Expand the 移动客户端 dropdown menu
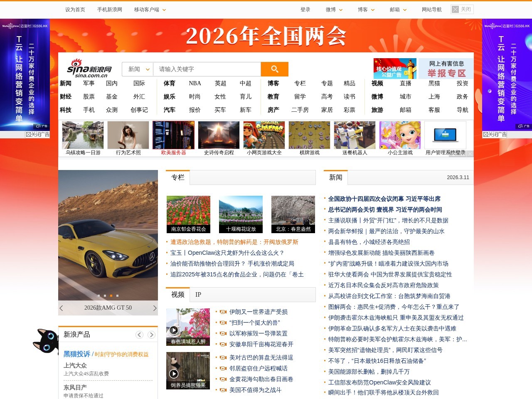This screenshot has height=399, width=532. click(150, 10)
